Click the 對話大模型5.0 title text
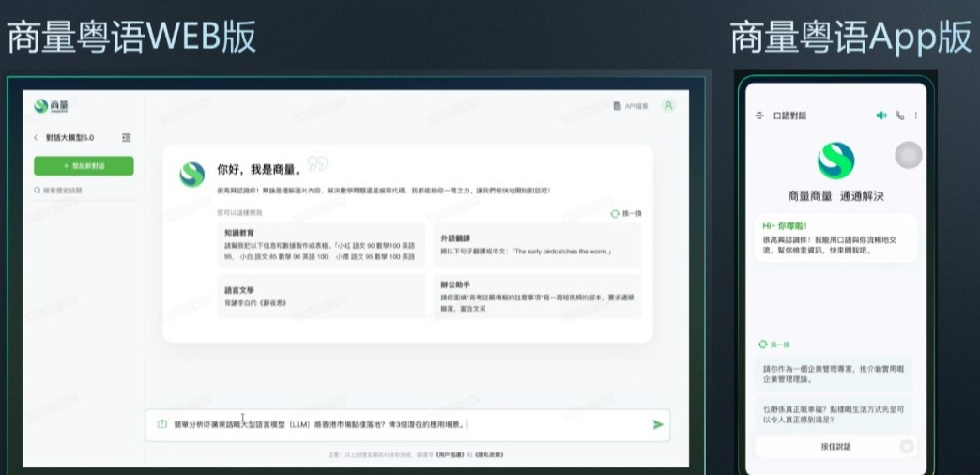This screenshot has height=475, width=980. [70, 137]
